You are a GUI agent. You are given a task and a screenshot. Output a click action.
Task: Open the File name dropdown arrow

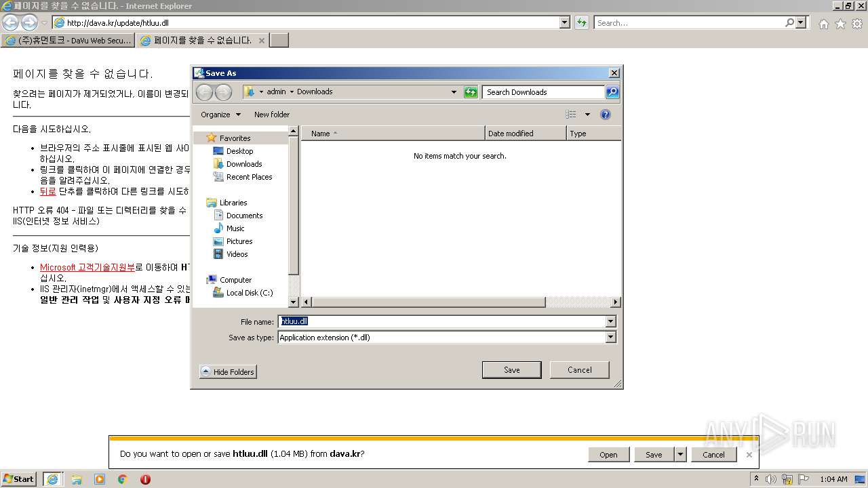tap(611, 321)
